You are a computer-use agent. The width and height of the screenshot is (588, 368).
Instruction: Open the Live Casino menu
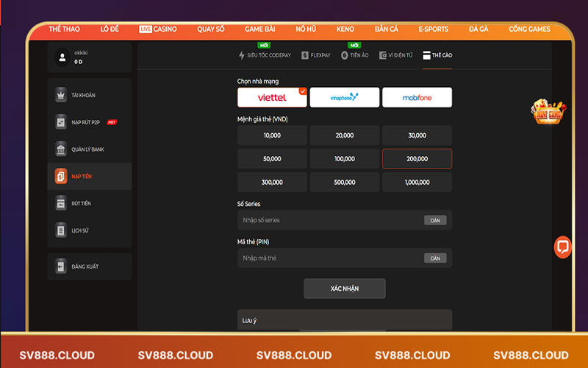[x=158, y=29]
